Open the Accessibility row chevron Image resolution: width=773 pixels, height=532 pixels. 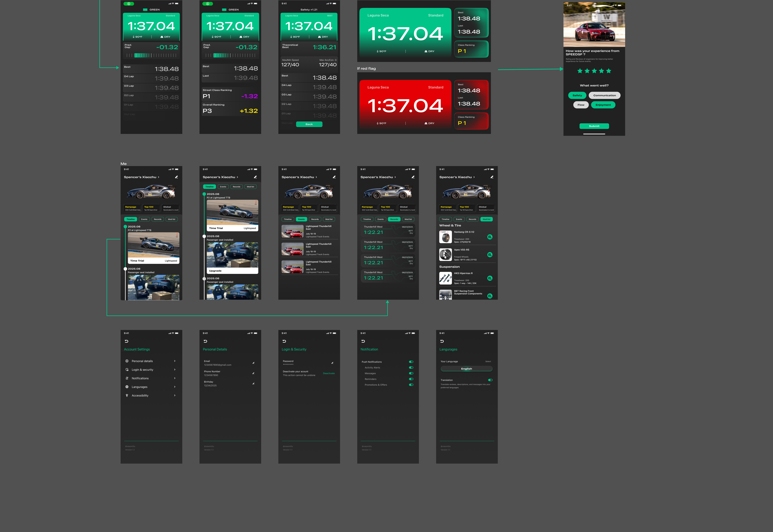(x=175, y=396)
